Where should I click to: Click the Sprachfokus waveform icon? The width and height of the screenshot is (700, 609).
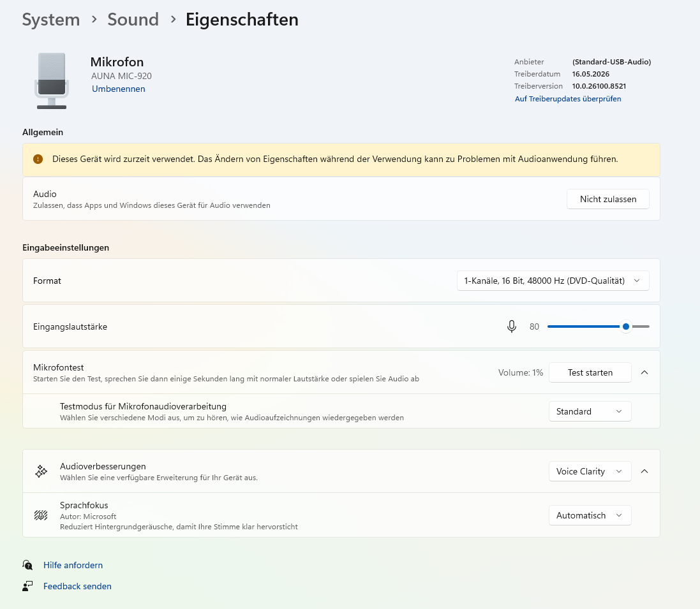point(41,515)
